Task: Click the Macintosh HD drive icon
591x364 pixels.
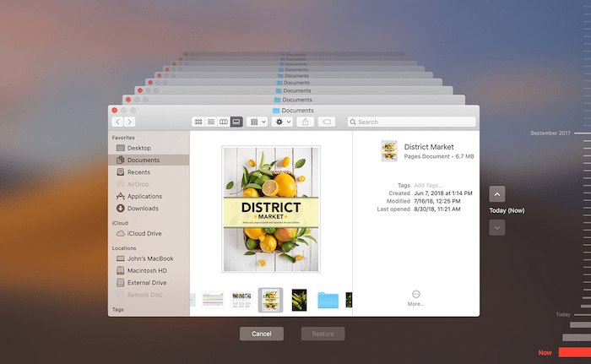Action: [x=120, y=270]
